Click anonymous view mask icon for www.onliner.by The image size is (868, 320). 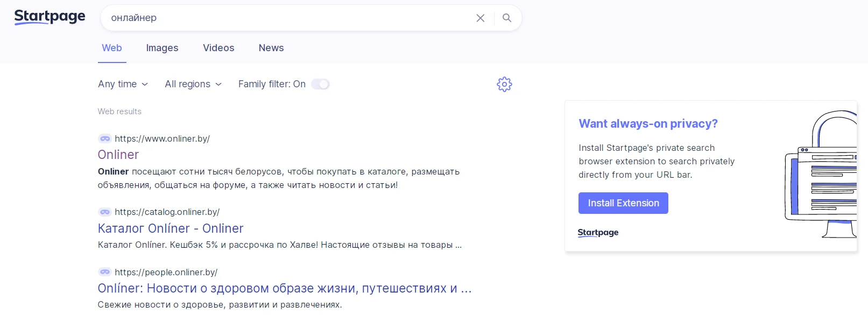105,138
